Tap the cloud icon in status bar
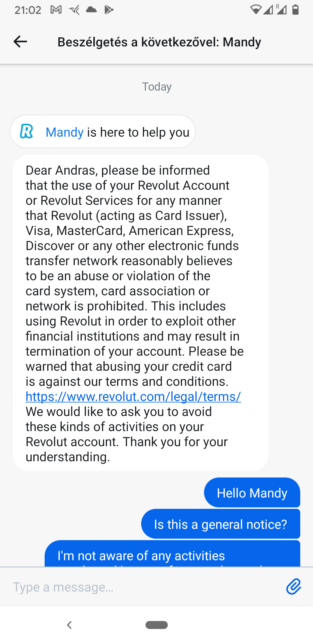The image size is (313, 644). pyautogui.click(x=91, y=10)
